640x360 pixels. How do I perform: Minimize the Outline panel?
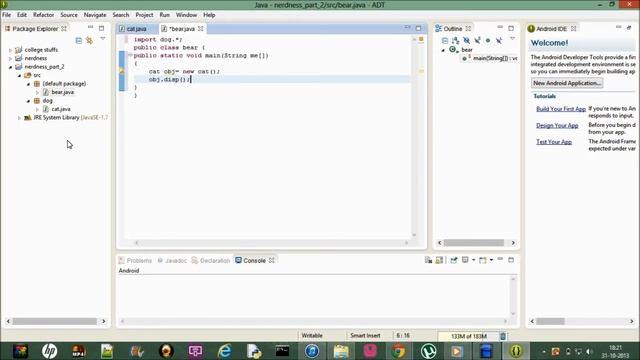click(x=500, y=27)
